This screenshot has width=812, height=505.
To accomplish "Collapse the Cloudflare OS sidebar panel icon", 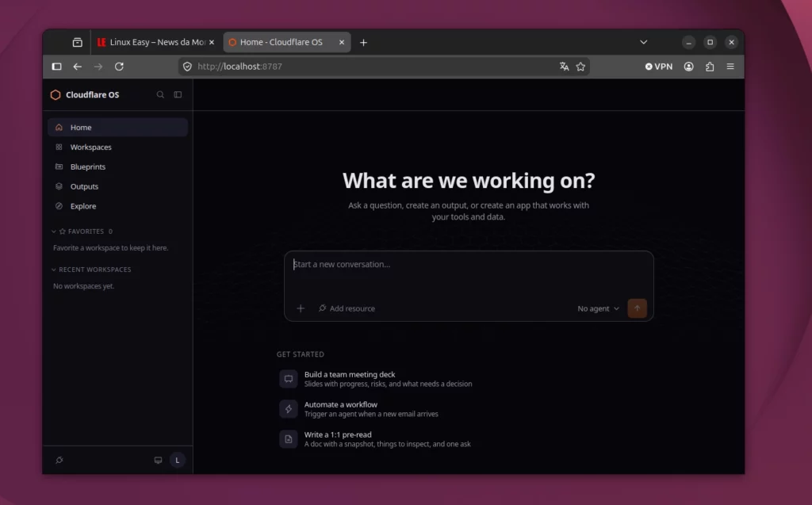I will point(178,95).
